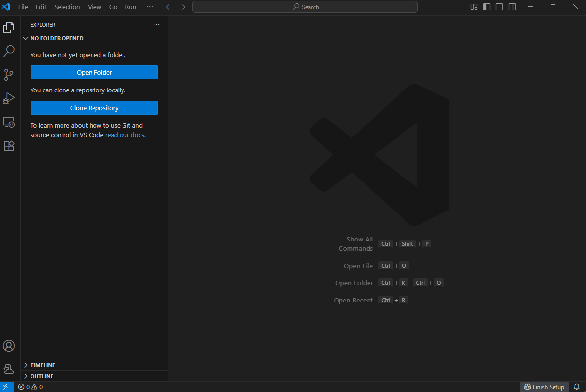The image size is (586, 392).
Task: Open the Source Control view
Action: point(9,75)
